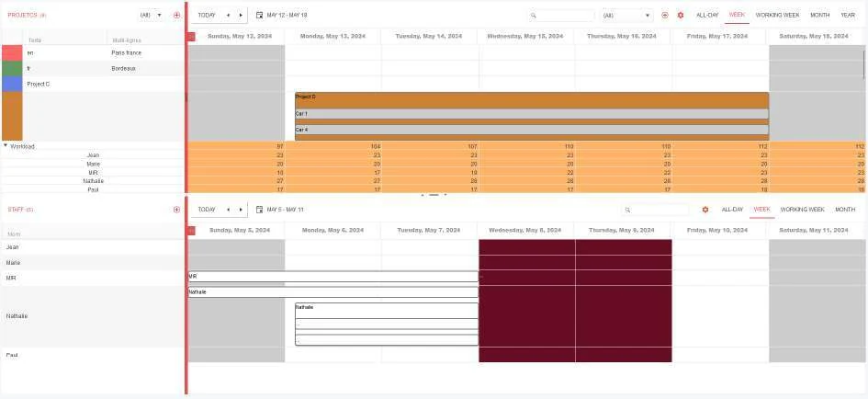Focus the search field in projects scheduler
The width and height of the screenshot is (868, 399).
pyautogui.click(x=560, y=16)
